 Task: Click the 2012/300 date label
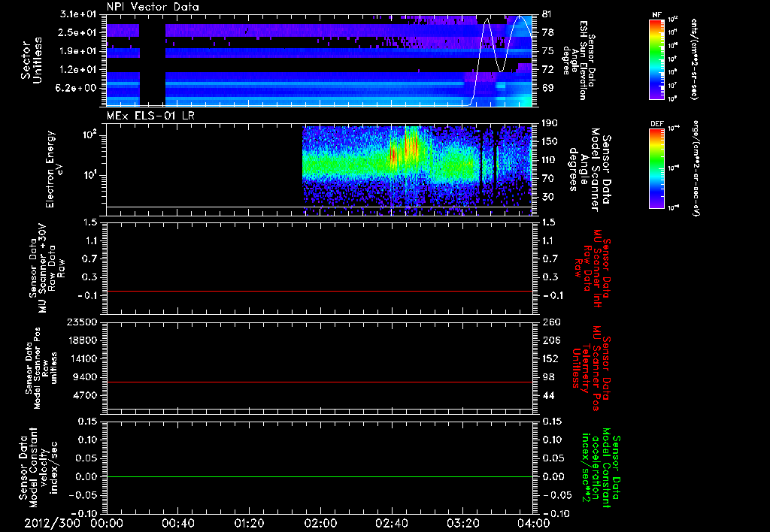53,523
